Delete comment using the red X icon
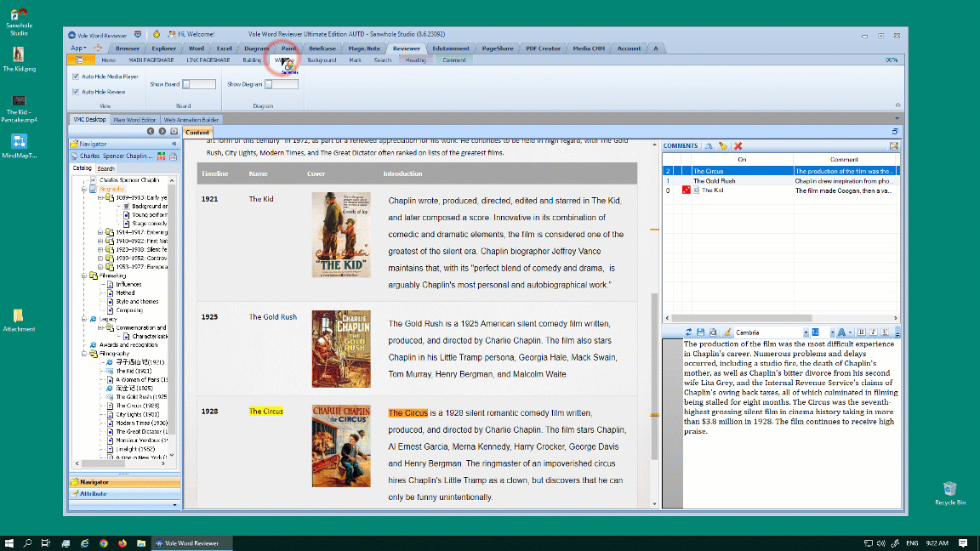Image resolution: width=980 pixels, height=551 pixels. click(x=738, y=146)
